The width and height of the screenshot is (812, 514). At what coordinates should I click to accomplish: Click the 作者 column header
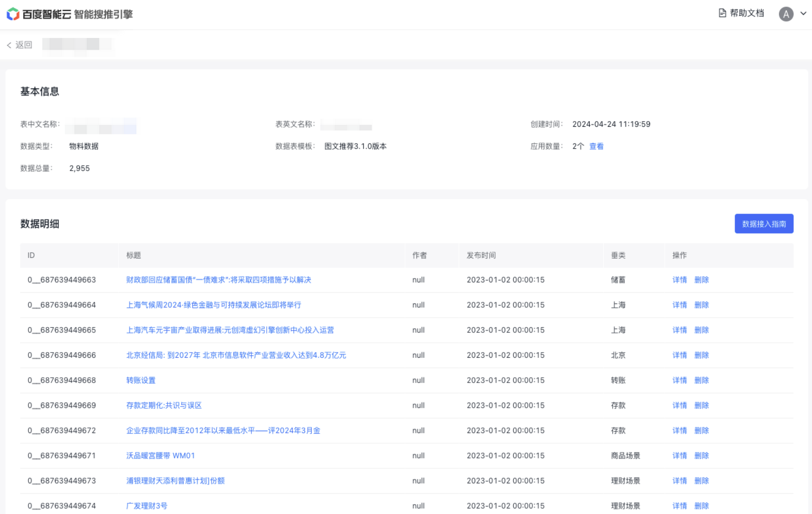(432, 255)
